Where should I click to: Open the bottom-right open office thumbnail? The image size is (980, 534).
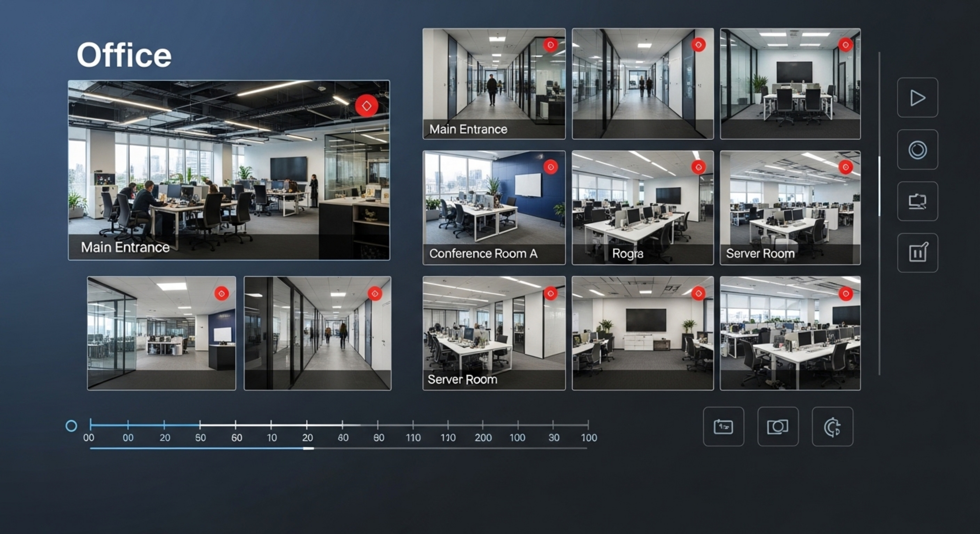790,333
